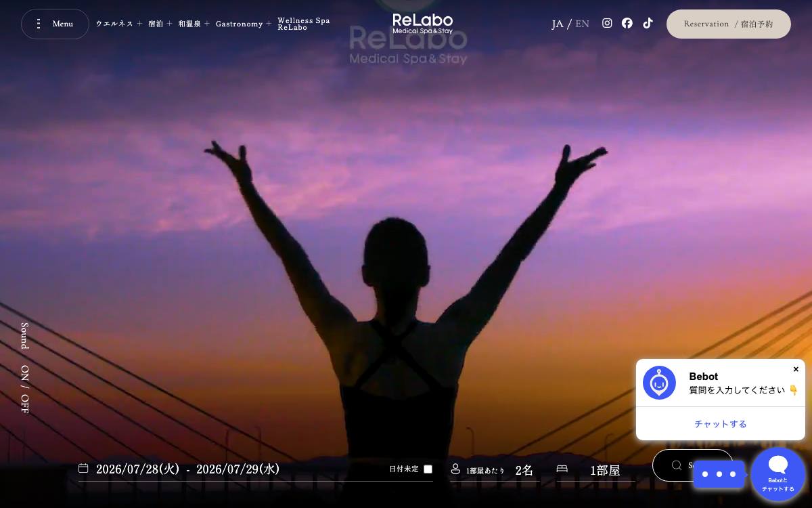The image size is (812, 508).
Task: Close the Bebot chat popup
Action: pos(796,369)
